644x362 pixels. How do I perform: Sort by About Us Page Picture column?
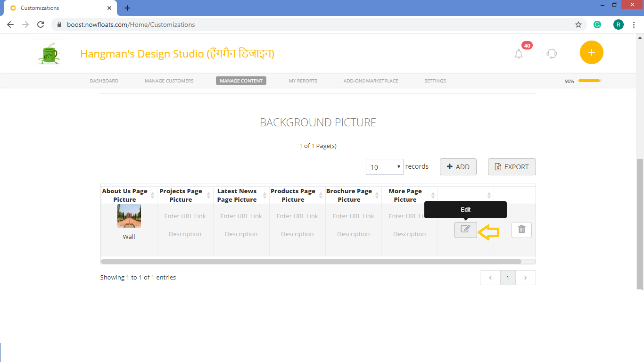(x=129, y=195)
